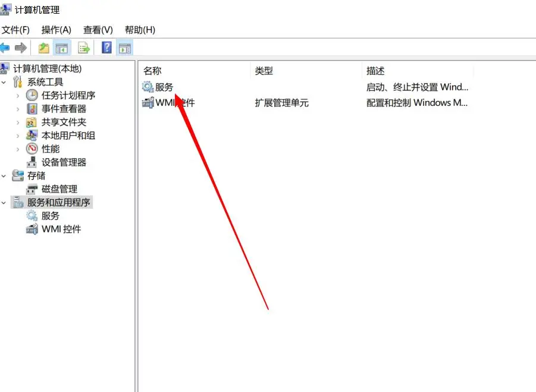The width and height of the screenshot is (536, 392).
Task: Click the Back arrow toolbar icon
Action: coord(4,48)
